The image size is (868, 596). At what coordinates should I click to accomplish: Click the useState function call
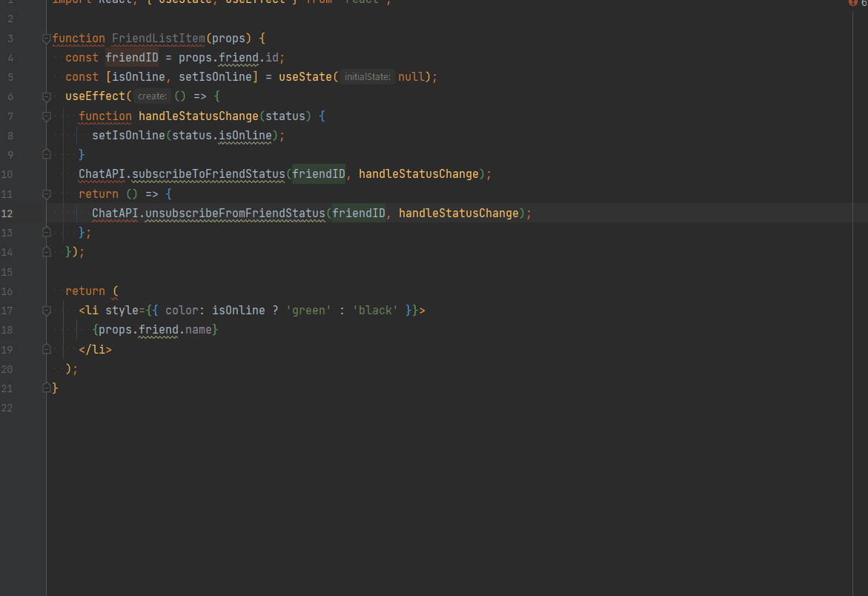coord(305,77)
